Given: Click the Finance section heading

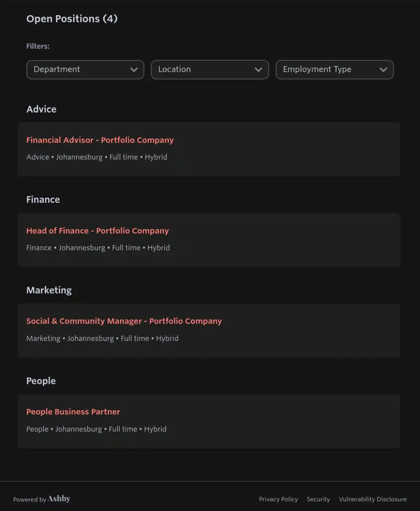Looking at the screenshot, I should 43,200.
